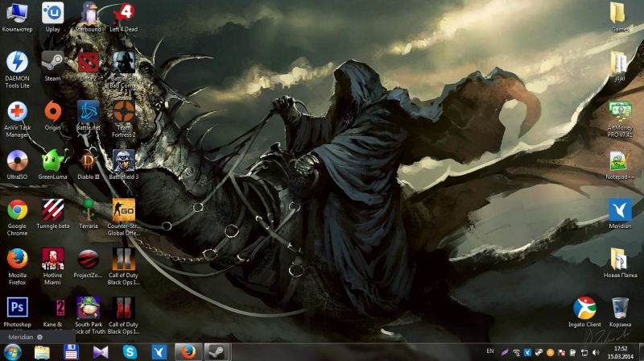This screenshot has height=361, width=644.
Task: Open the wireless network tray icon
Action: coord(517,352)
